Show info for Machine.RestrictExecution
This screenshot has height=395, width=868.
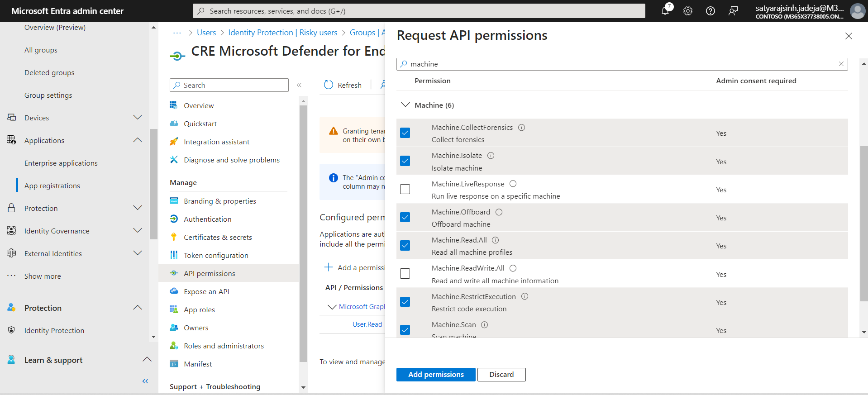pos(525,296)
